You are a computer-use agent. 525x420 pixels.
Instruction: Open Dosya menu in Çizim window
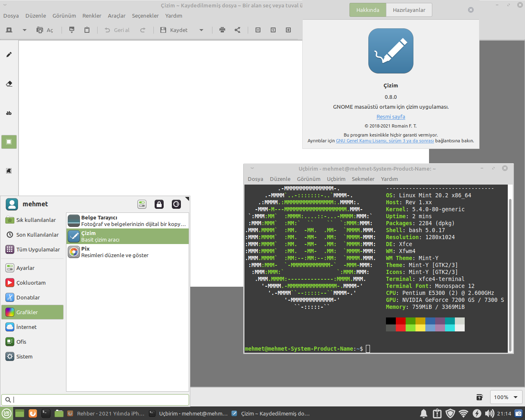[x=11, y=16]
